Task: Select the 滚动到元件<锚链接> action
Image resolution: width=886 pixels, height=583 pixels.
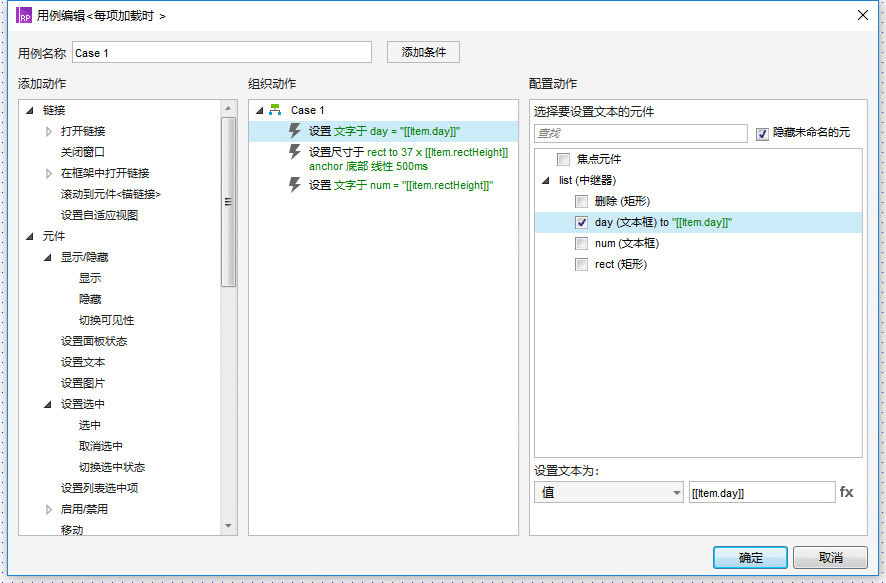Action: coord(111,194)
